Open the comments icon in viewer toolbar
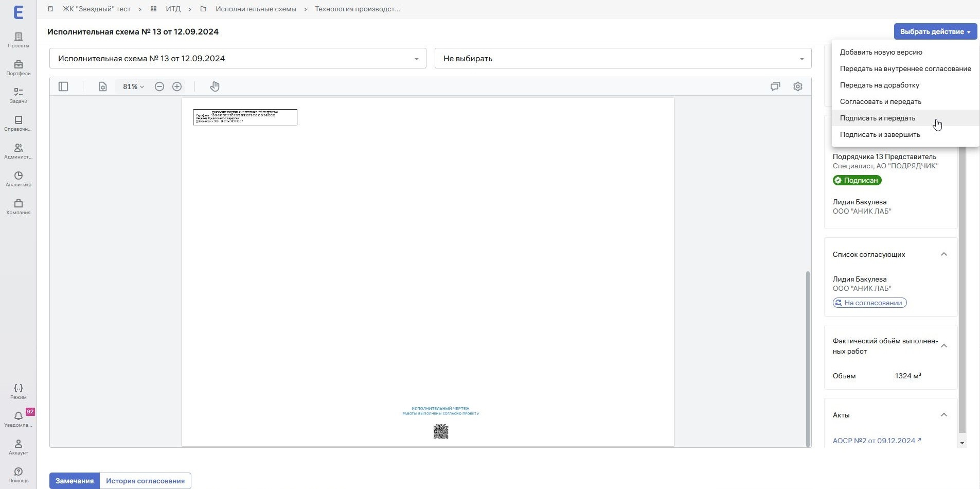980x489 pixels. (x=775, y=86)
